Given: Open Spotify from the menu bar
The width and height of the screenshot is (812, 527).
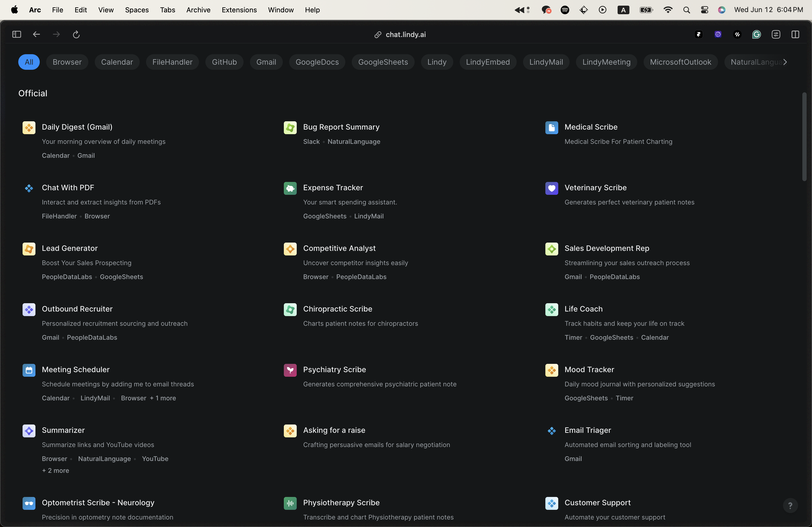Looking at the screenshot, I should [565, 10].
